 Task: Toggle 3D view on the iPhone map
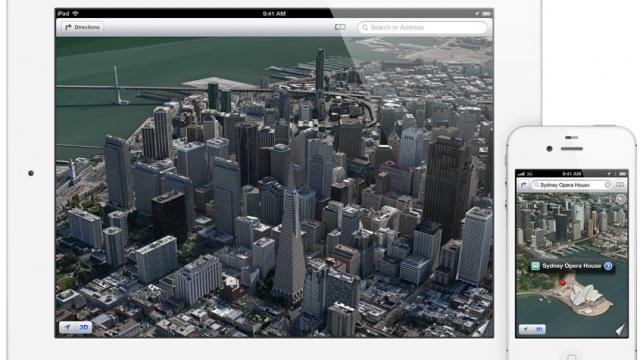click(539, 329)
